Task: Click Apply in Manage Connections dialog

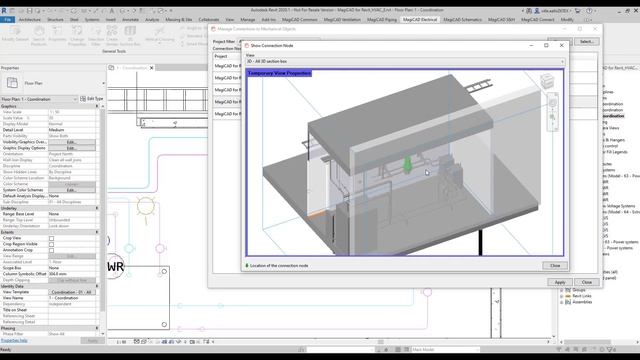Action: click(560, 282)
